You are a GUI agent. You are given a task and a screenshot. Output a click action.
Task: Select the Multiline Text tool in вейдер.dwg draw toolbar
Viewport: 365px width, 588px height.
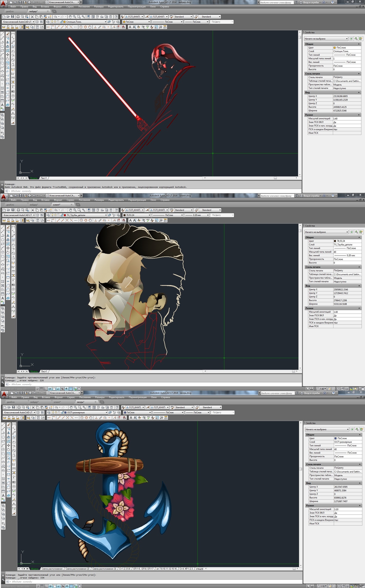click(2, 105)
